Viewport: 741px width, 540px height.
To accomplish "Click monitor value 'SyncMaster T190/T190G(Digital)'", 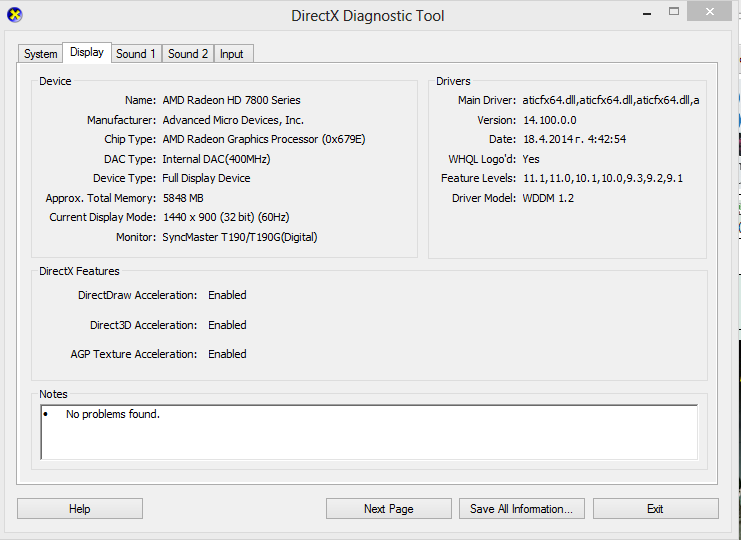I will click(240, 237).
